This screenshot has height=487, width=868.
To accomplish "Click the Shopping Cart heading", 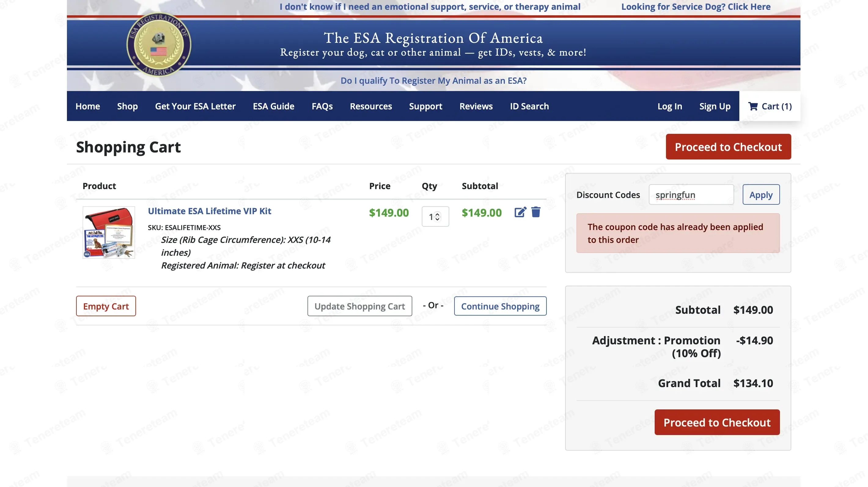I will click(x=128, y=147).
